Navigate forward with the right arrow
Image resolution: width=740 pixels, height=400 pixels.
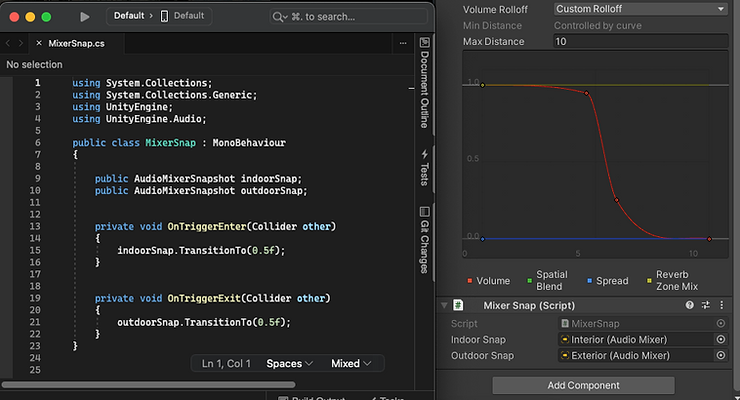(20, 43)
